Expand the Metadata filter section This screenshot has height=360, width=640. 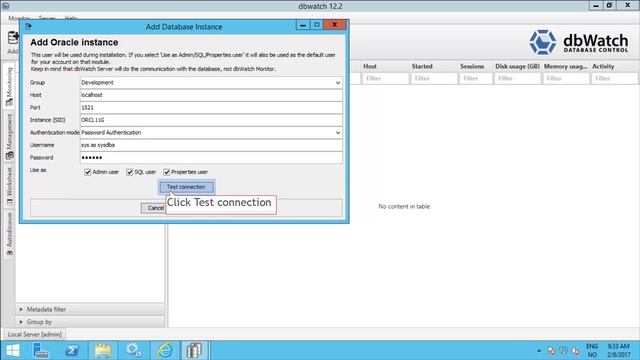point(90,309)
